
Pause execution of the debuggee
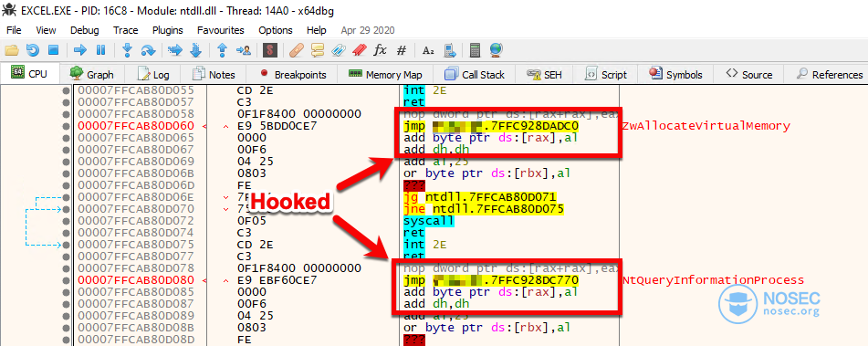point(100,50)
